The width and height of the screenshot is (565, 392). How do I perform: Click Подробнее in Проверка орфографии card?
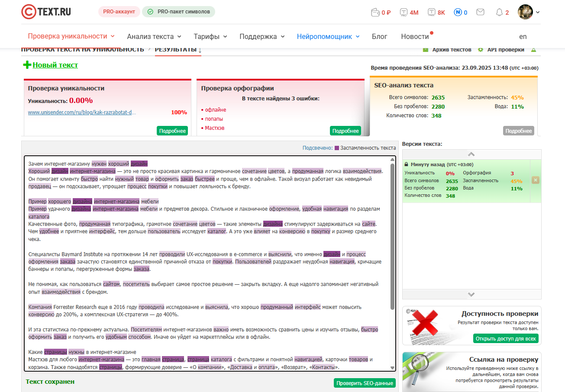pyautogui.click(x=345, y=131)
